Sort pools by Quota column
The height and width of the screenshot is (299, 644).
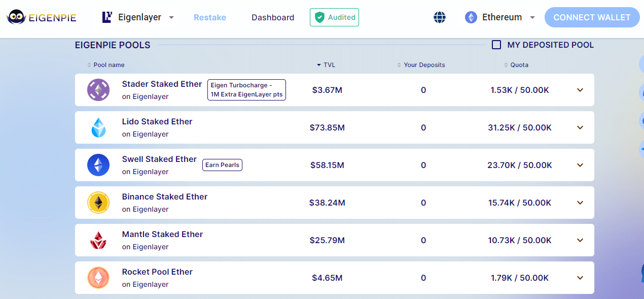516,65
